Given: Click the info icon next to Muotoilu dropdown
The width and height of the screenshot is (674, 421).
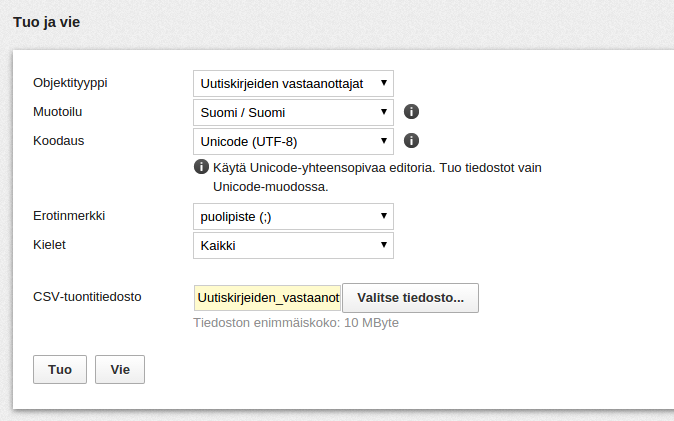Looking at the screenshot, I should click(x=411, y=112).
